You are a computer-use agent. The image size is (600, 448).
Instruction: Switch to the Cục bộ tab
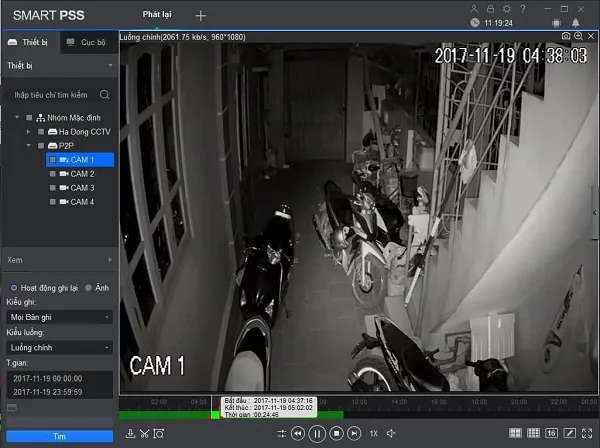pyautogui.click(x=88, y=42)
